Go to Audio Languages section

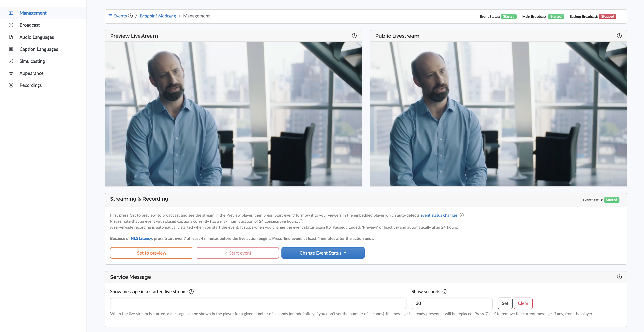[43, 37]
